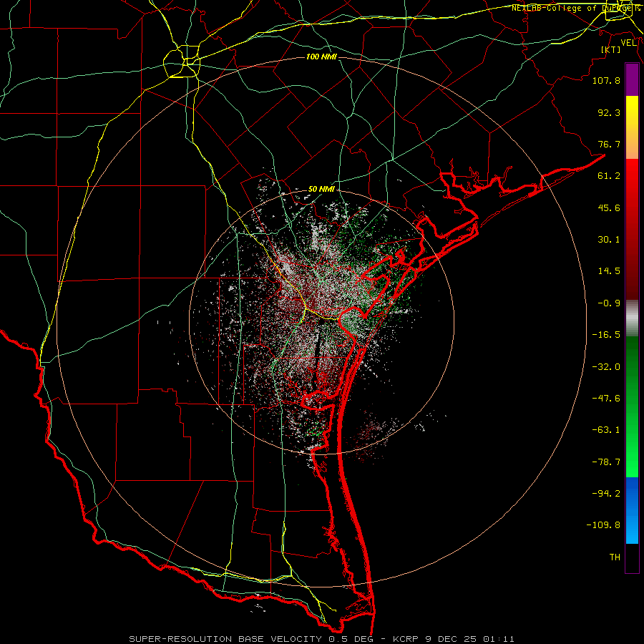Viewport: 644px width, 644px height.
Task: Click the -63.1 legend value
Action: (x=606, y=430)
